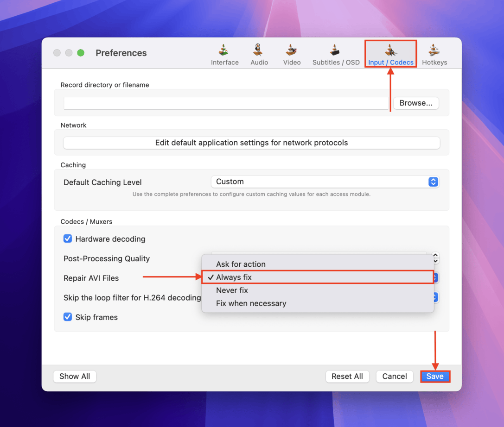The height and width of the screenshot is (427, 504).
Task: Click the 'Post-Processing Quality' label
Action: coord(106,258)
